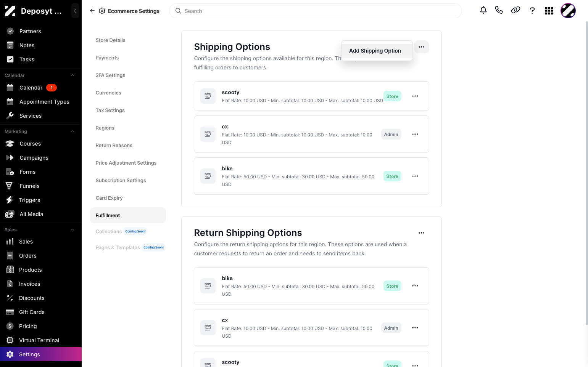Open the three-dot menu for the scooty shipping option
This screenshot has width=588, height=367.
point(415,96)
